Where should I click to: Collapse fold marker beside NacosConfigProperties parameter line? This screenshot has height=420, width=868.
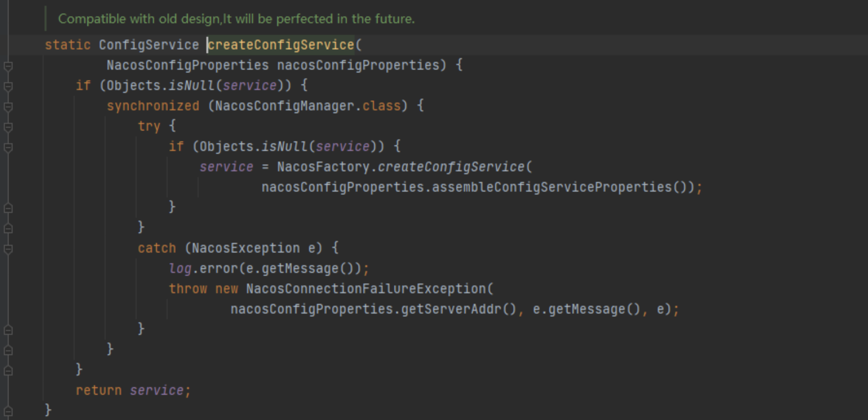[x=8, y=66]
